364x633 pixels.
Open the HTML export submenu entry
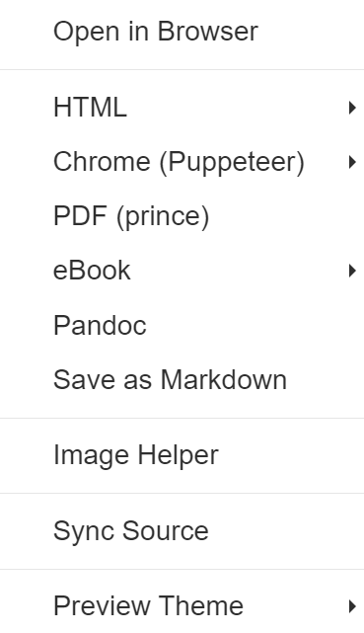(x=182, y=108)
